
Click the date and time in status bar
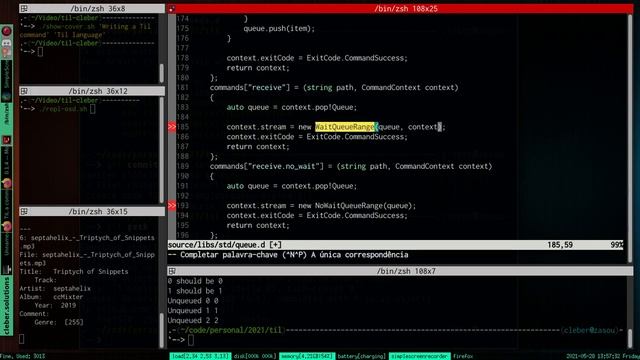click(x=602, y=356)
